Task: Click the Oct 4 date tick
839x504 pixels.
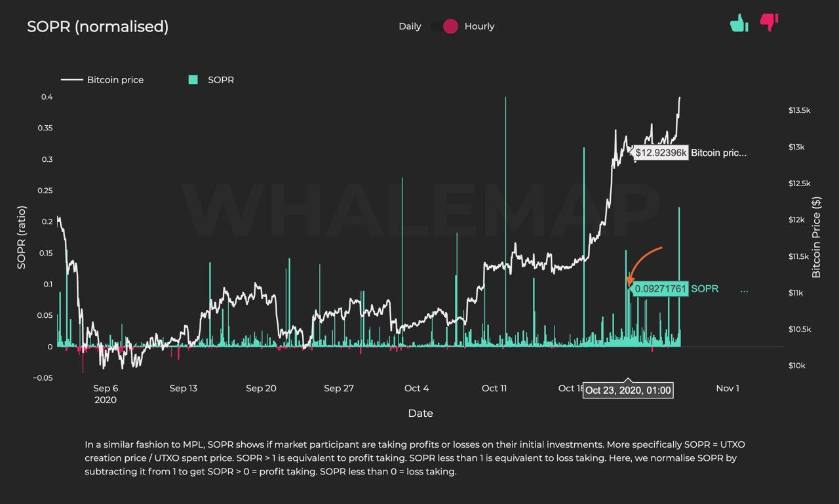Action: 417,388
